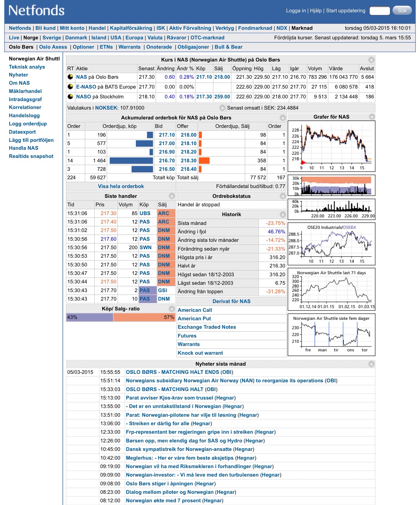Open the Visa hela orderbok link

[121, 186]
